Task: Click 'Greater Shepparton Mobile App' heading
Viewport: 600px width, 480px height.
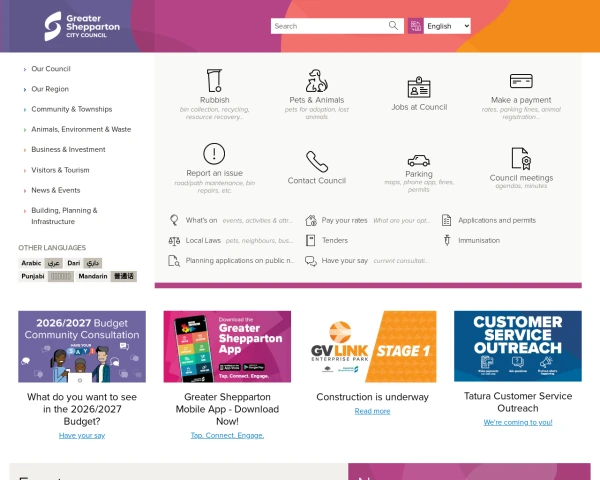Action: click(x=227, y=409)
